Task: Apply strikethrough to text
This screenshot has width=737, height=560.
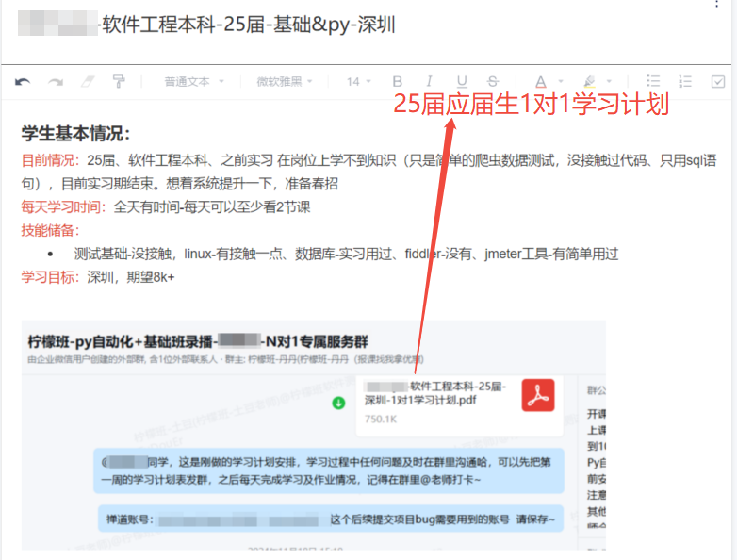Action: click(x=493, y=82)
